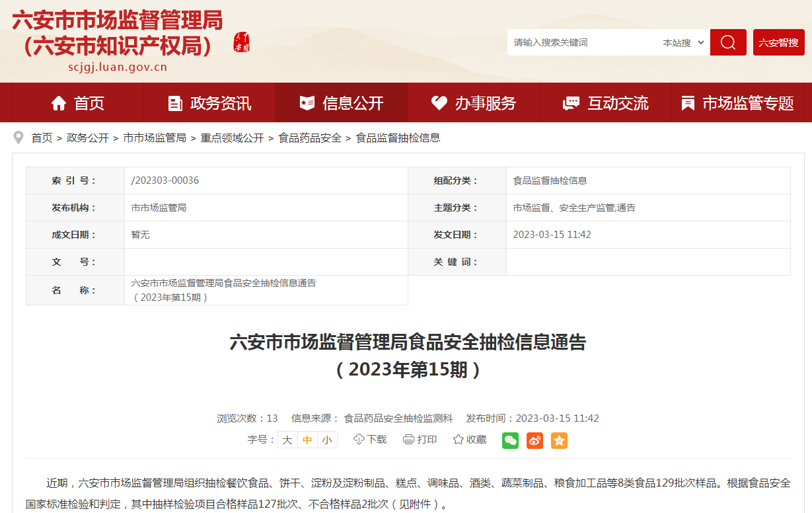Select the 组配分类 value 食品监督抽检信息

pyautogui.click(x=550, y=180)
